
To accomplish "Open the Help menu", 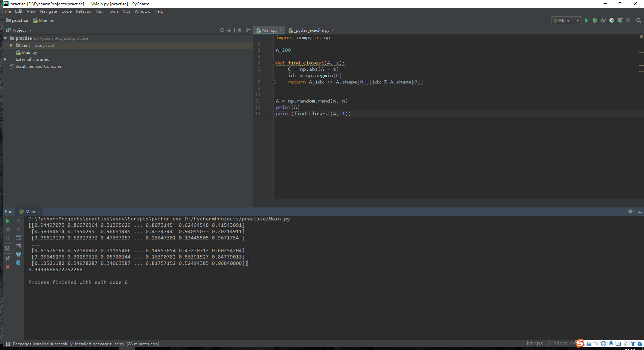I will 159,11.
